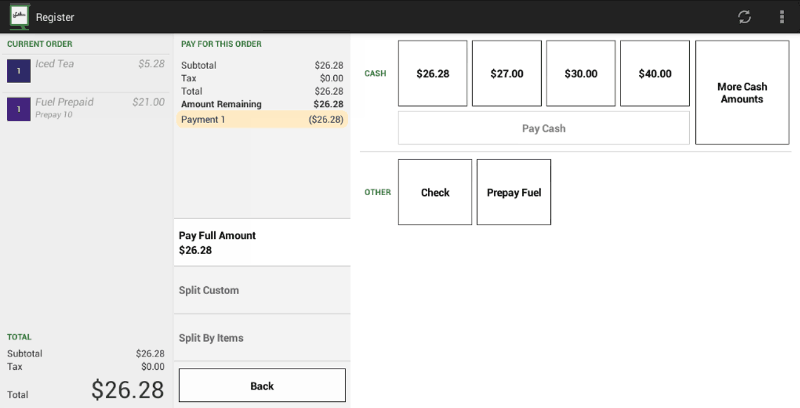Choose the $27.00 cash amount
Image resolution: width=800 pixels, height=408 pixels.
click(507, 73)
